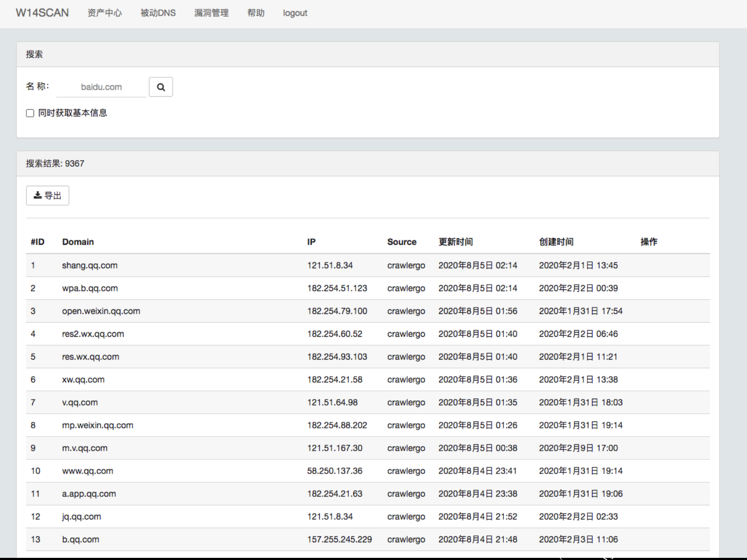
Task: Click created time 2020年2月1日 13:45
Action: (x=578, y=265)
